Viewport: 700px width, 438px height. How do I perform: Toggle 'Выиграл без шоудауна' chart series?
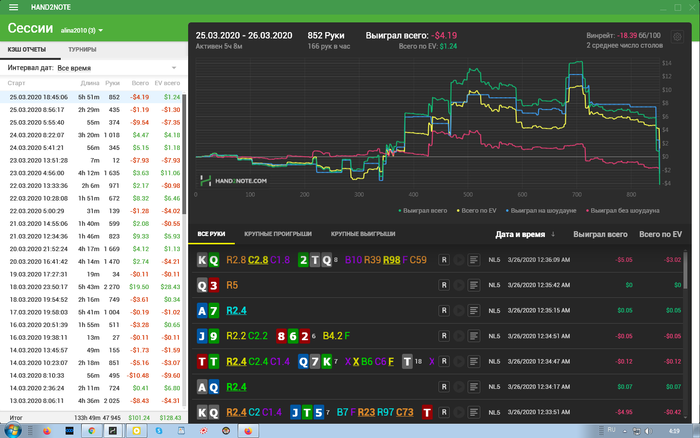tap(622, 211)
